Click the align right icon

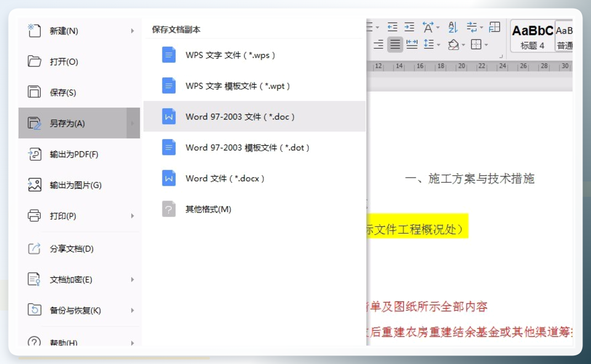[x=378, y=44]
